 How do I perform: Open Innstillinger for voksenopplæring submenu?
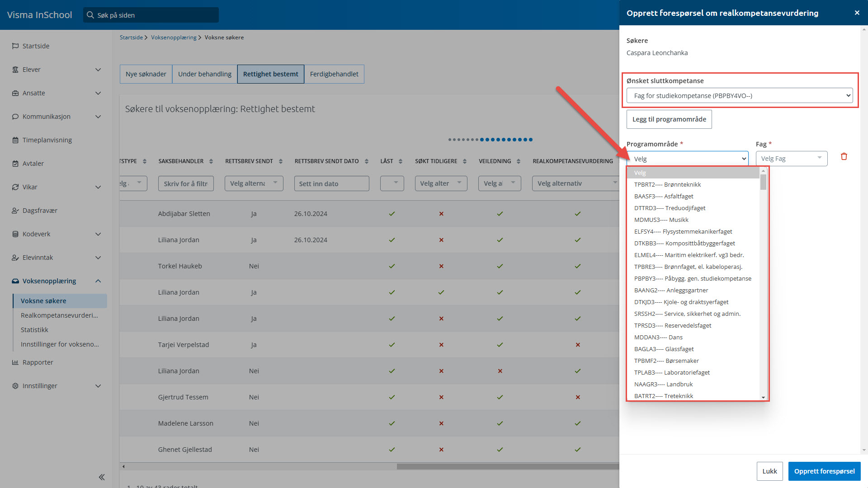click(x=60, y=344)
